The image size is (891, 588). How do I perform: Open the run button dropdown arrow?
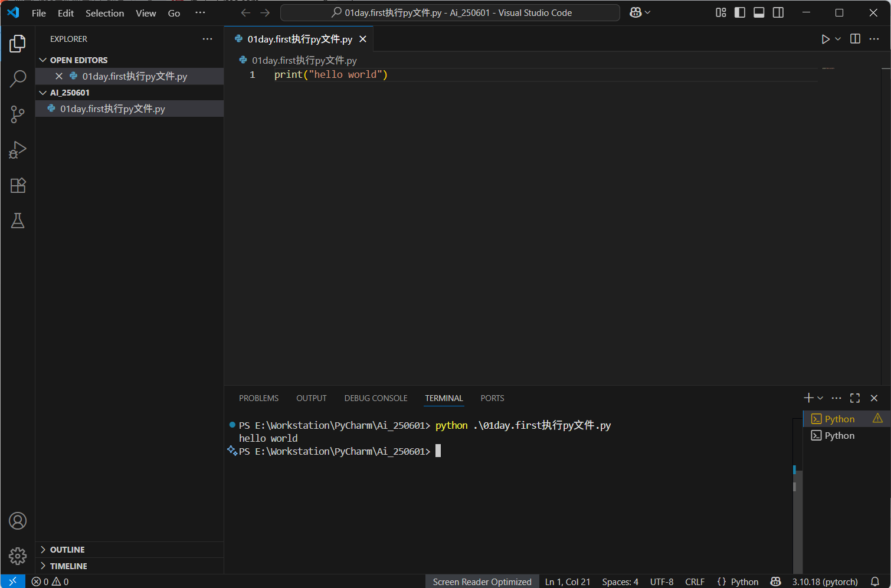(838, 39)
